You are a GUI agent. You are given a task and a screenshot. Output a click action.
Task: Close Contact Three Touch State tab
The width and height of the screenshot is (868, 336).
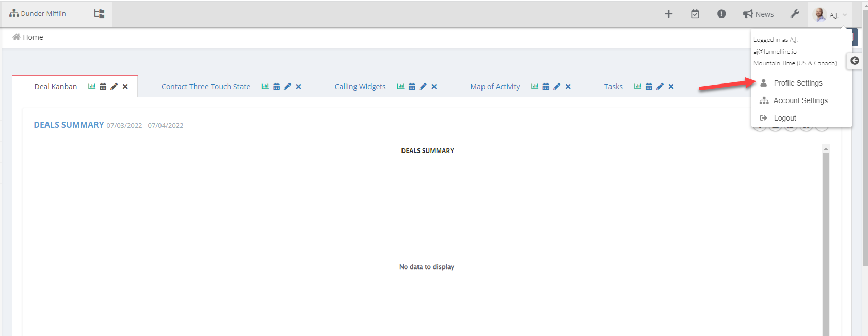pyautogui.click(x=299, y=87)
